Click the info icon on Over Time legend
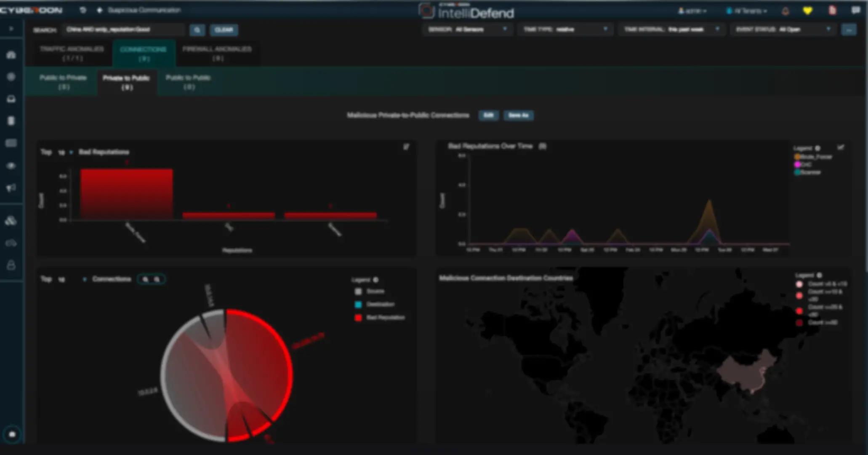 tap(817, 148)
